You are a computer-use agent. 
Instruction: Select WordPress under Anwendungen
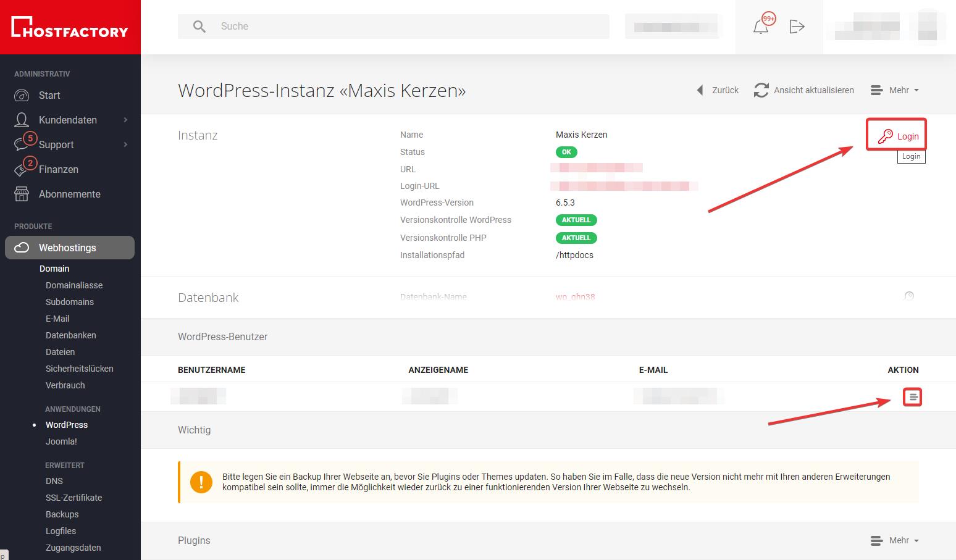67,425
